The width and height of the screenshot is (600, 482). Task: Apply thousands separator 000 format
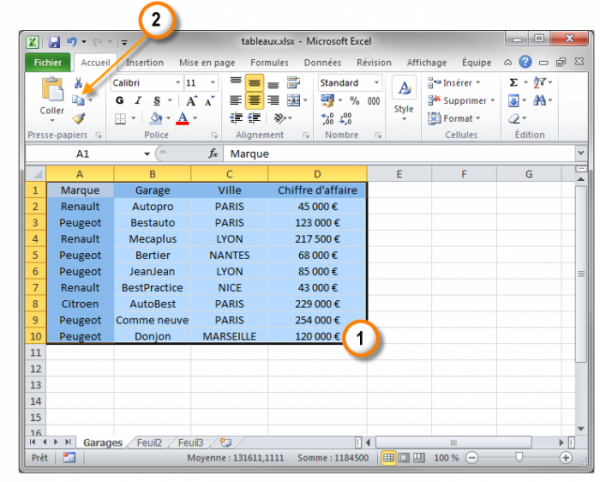point(373,101)
